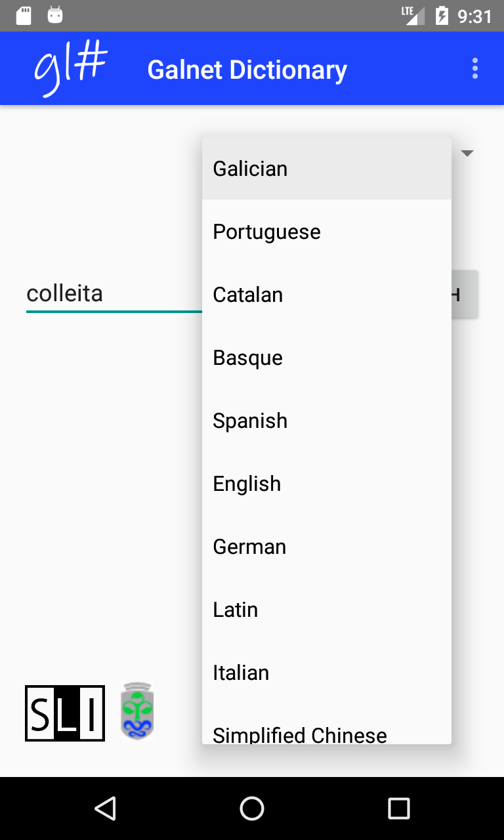Choose Simplified Chinese option
Viewport: 504px width, 840px height.
click(x=326, y=732)
